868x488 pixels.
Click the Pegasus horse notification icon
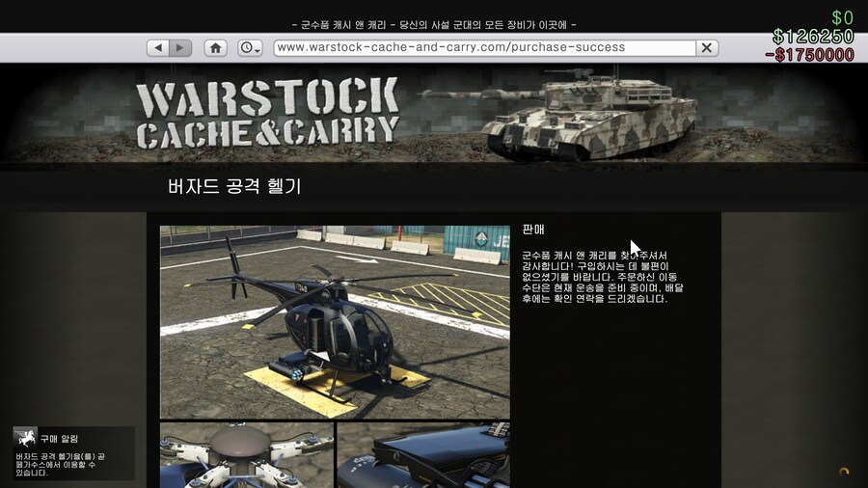pyautogui.click(x=26, y=438)
